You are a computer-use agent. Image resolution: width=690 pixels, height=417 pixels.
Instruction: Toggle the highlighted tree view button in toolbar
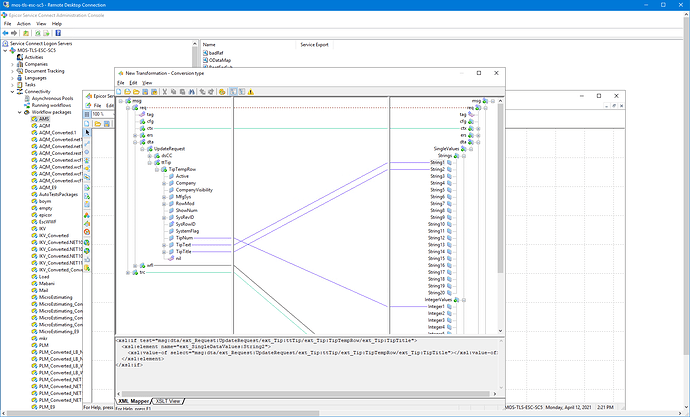tap(233, 91)
